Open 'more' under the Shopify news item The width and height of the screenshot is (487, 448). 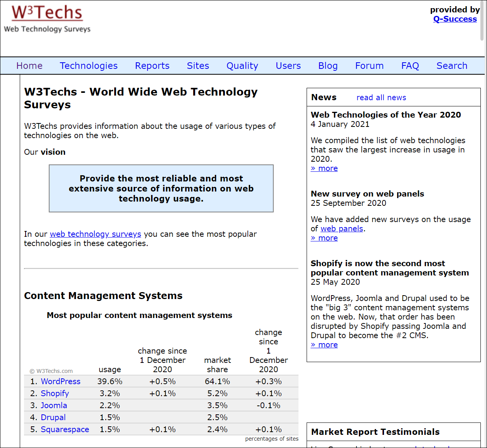coord(324,345)
